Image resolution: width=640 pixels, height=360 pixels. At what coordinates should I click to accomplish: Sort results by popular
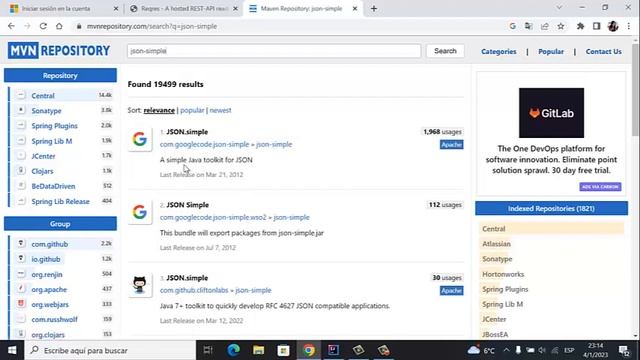pos(192,110)
